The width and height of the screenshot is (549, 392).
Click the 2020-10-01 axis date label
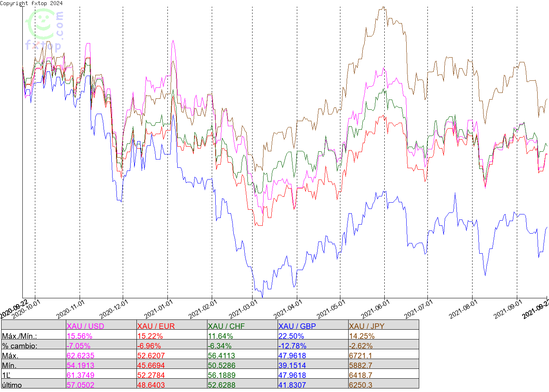[x=26, y=309]
